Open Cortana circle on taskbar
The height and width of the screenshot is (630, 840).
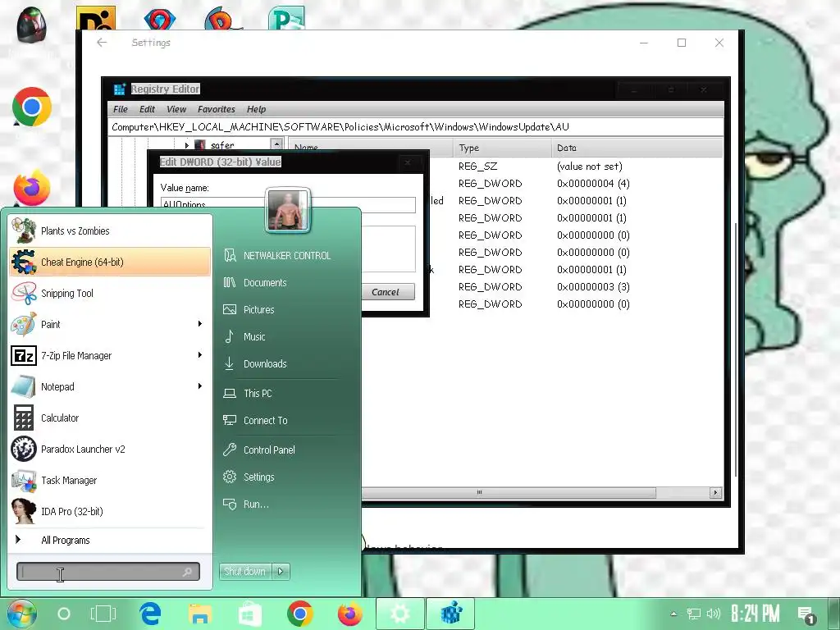coord(64,614)
